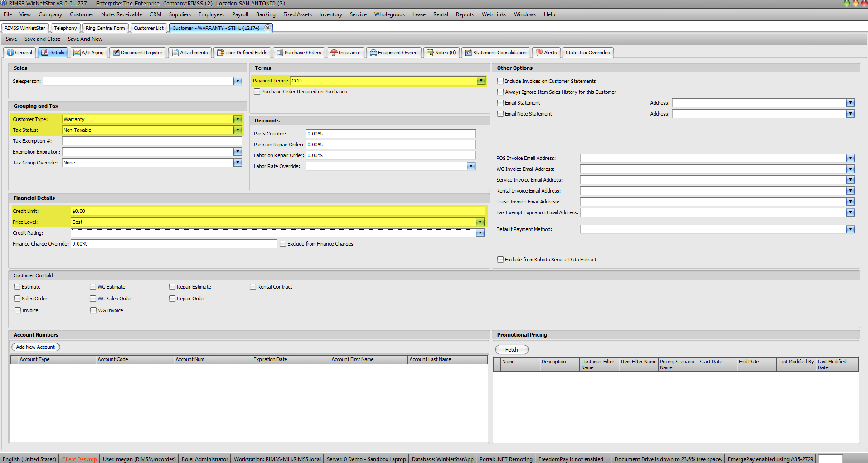Screen dimensions: 868x463
Task: Click the Equipment Owned icon
Action: coord(373,53)
